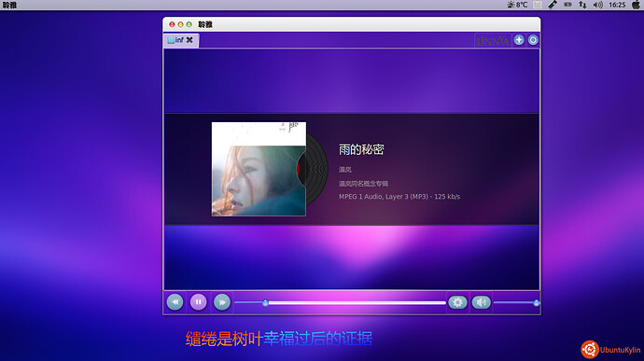Click the artist name 温岚
Viewport: 644px width, 361px height.
(345, 169)
